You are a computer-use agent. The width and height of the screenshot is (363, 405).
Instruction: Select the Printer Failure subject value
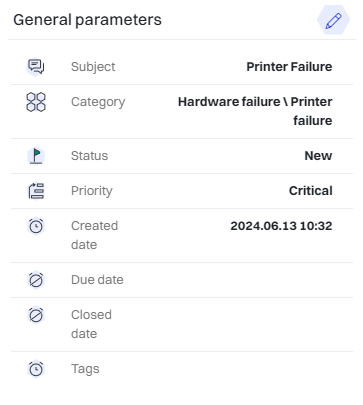point(289,67)
